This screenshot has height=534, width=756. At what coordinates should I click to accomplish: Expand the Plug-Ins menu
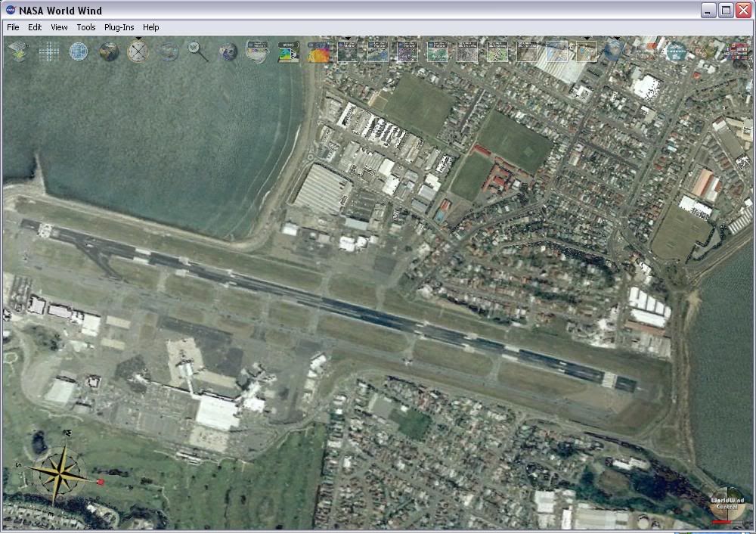[x=119, y=27]
